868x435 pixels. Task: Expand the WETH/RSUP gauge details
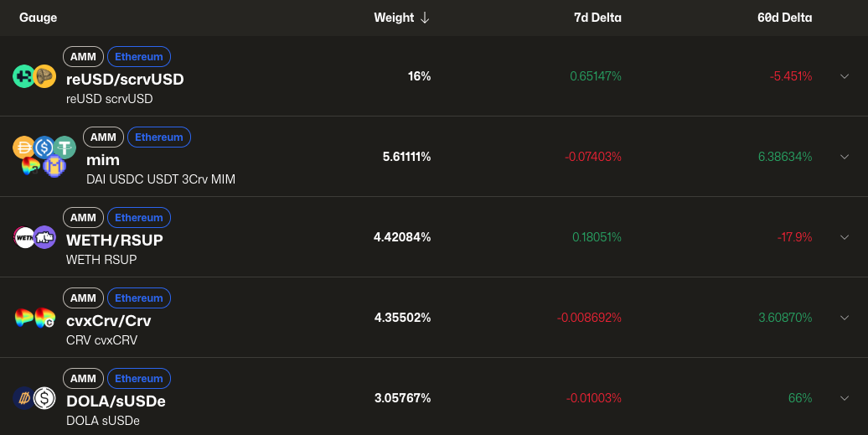click(x=845, y=237)
